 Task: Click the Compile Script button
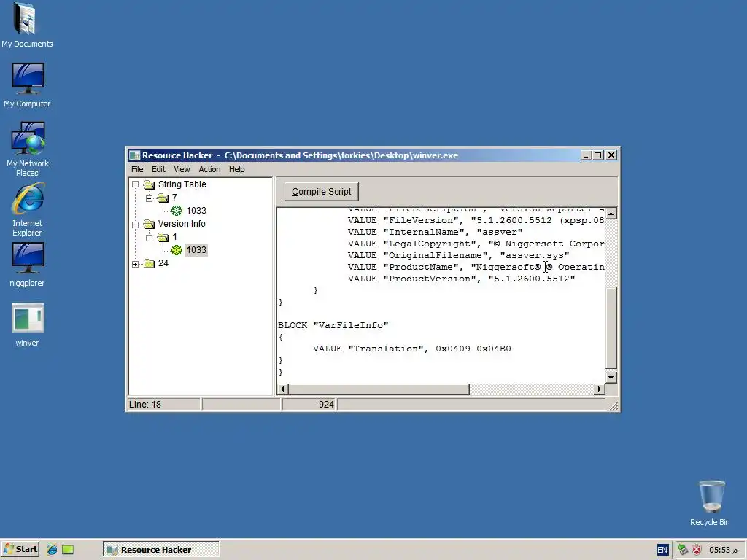pyautogui.click(x=322, y=192)
